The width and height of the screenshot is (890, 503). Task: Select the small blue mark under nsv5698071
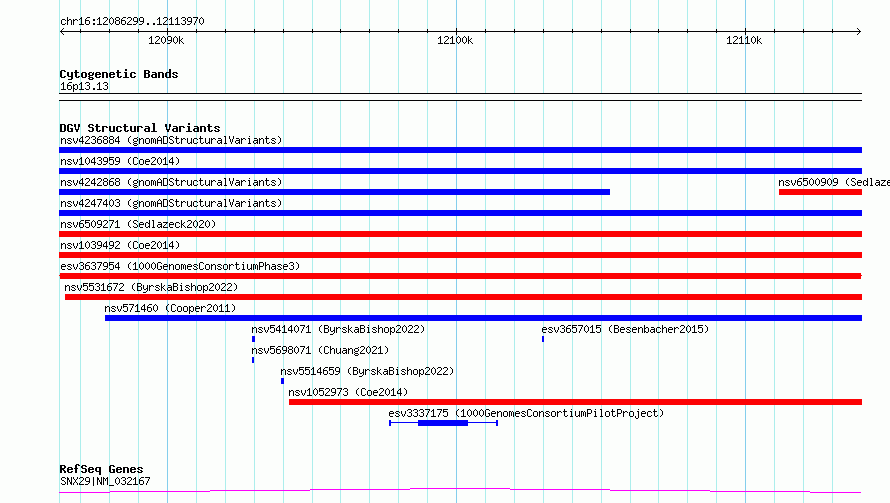point(253,360)
